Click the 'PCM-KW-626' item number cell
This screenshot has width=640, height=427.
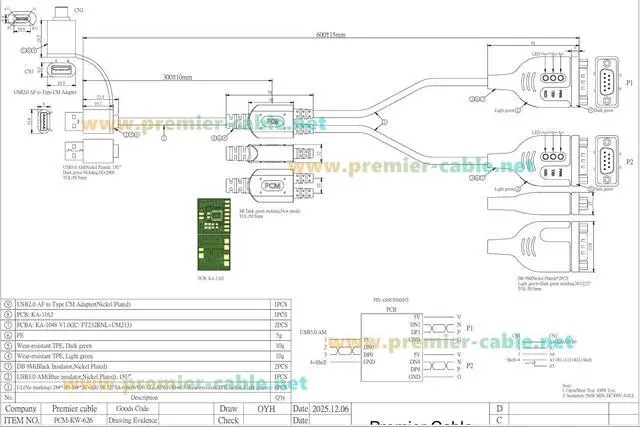(74, 420)
